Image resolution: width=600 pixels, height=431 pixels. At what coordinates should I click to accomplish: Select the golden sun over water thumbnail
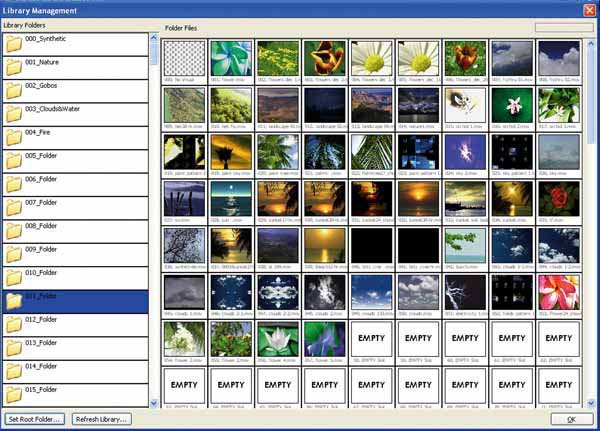tap(324, 246)
